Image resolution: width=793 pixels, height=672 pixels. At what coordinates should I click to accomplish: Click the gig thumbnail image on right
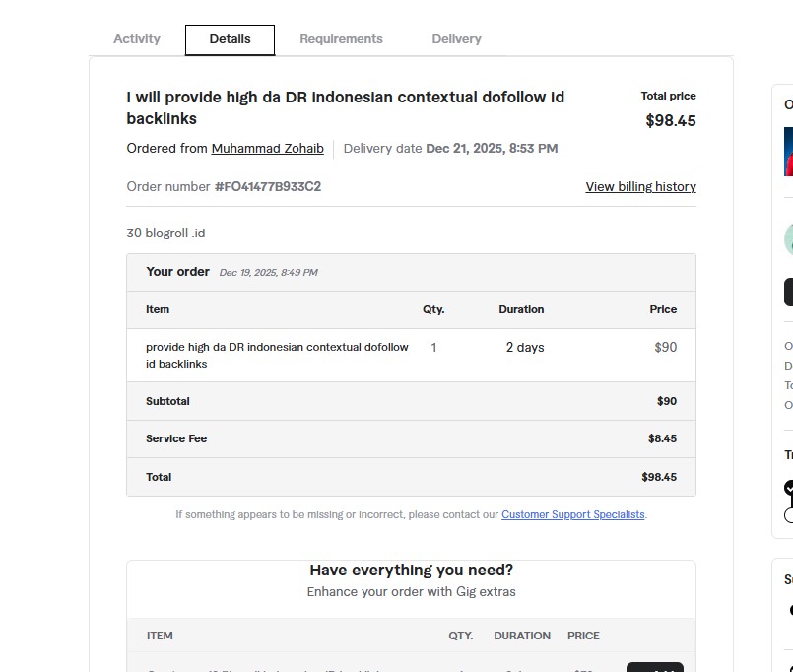[x=788, y=152]
